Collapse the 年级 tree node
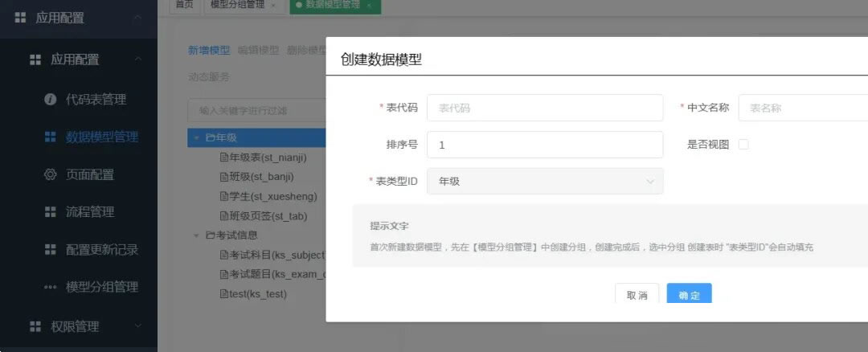Screen dimensions: 868x352 click(196, 138)
